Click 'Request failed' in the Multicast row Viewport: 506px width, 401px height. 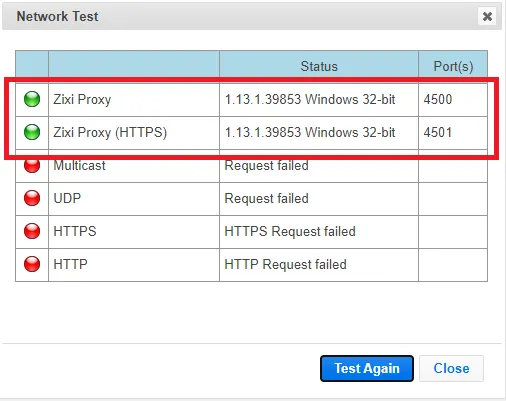(x=266, y=166)
